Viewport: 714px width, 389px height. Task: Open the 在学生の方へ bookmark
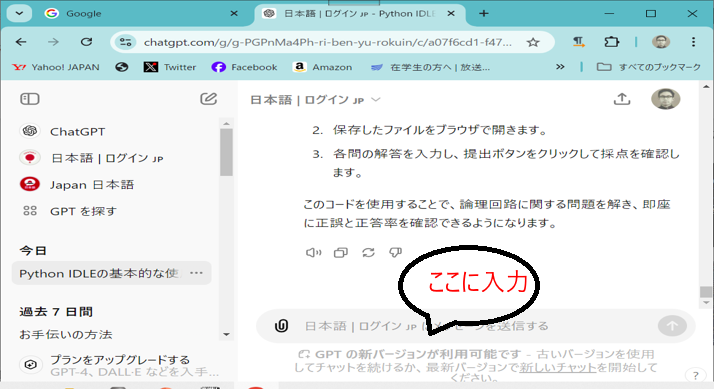tap(430, 67)
